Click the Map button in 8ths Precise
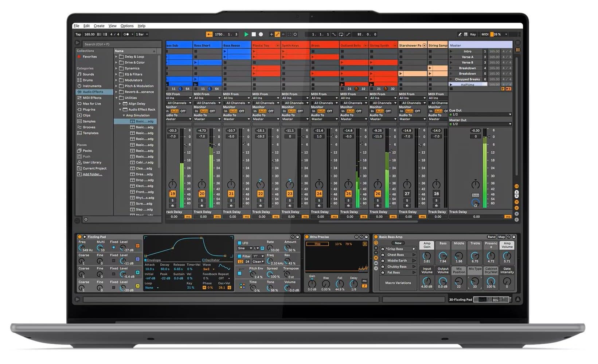This screenshot has width=598, height=364. coord(317,244)
